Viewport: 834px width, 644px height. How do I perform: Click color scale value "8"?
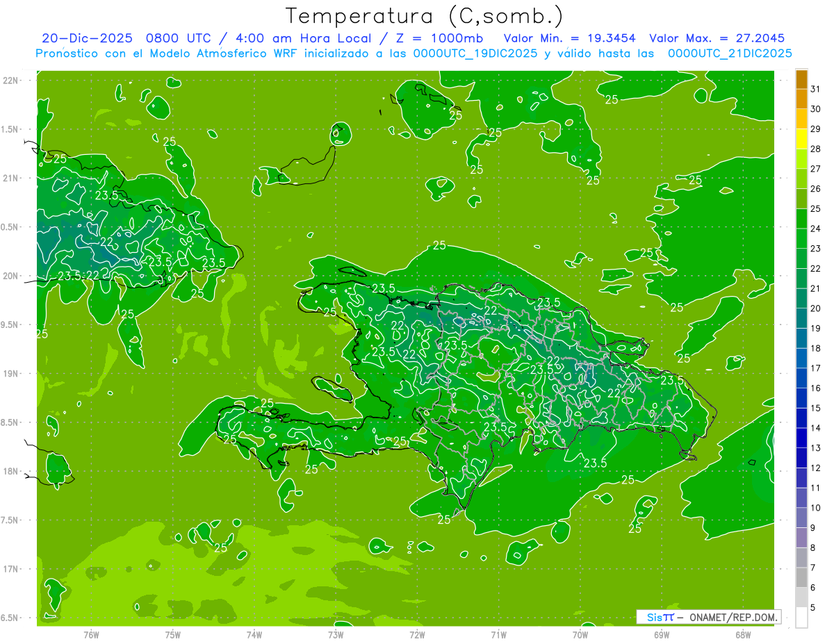coord(812,548)
